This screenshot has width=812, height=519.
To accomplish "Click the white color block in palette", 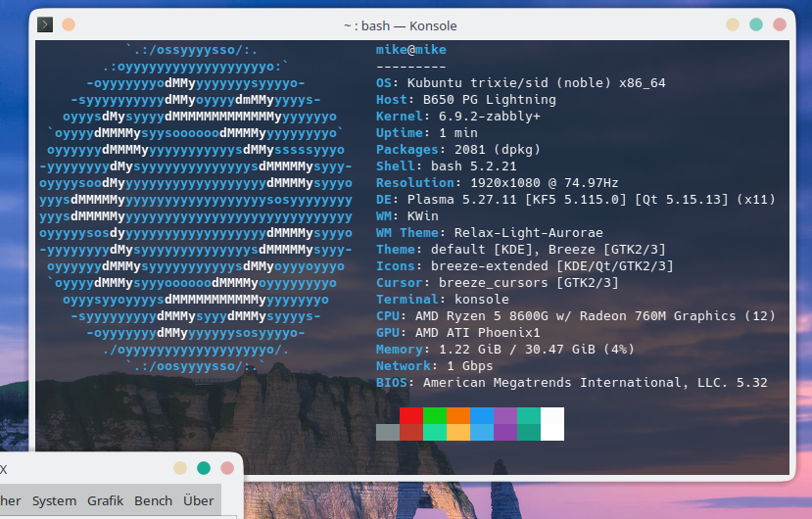I will click(552, 424).
